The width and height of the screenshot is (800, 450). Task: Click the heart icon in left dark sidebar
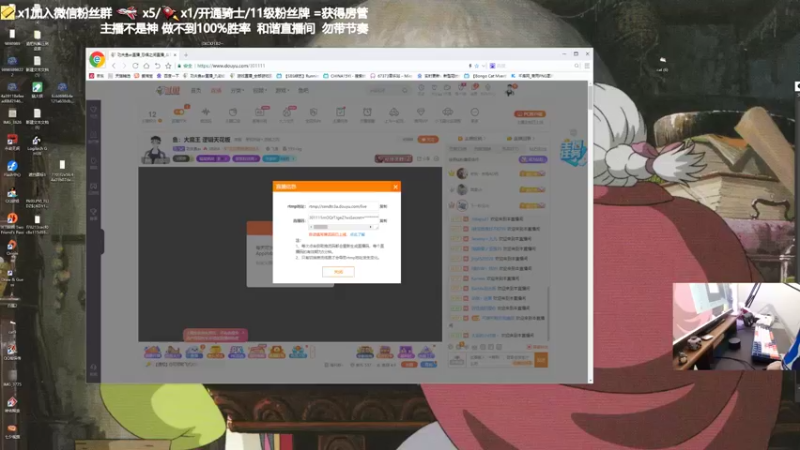(93, 112)
